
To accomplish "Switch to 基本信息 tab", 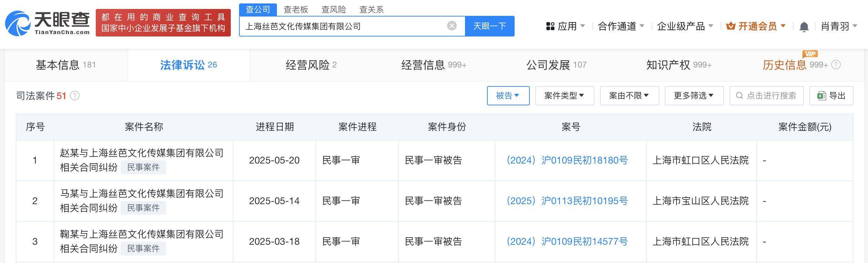I will click(x=66, y=65).
